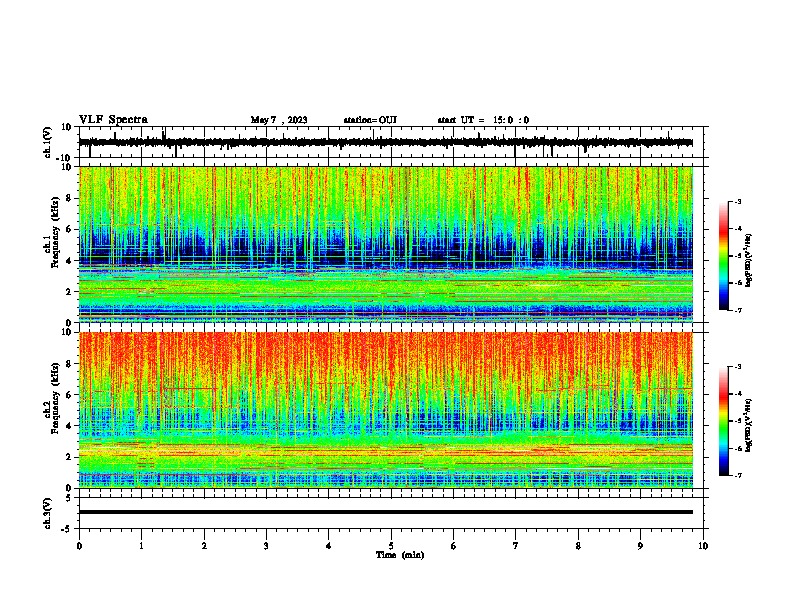Click time axis tick label "1"

point(141,546)
